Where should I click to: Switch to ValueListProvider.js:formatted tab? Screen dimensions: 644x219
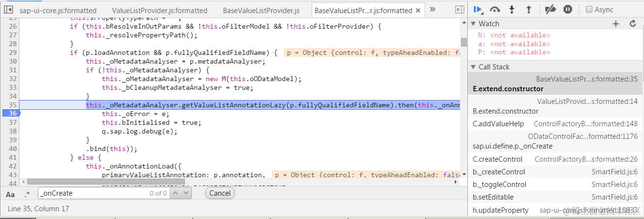point(160,10)
